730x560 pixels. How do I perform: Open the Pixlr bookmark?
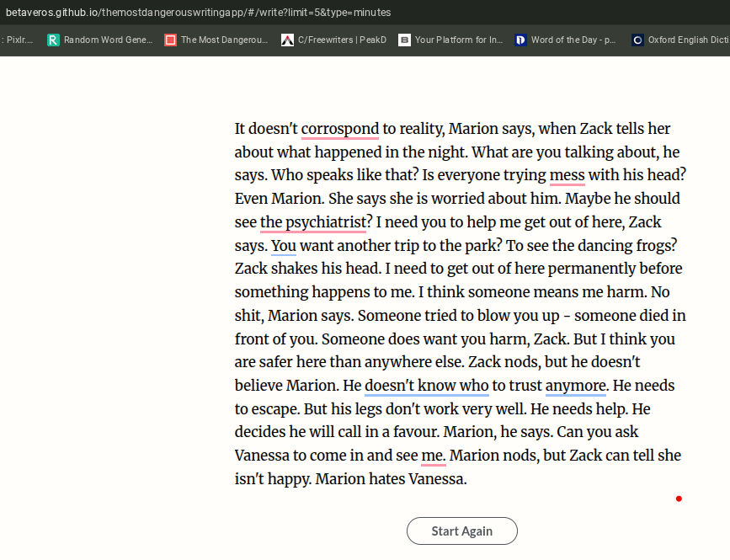pyautogui.click(x=19, y=40)
